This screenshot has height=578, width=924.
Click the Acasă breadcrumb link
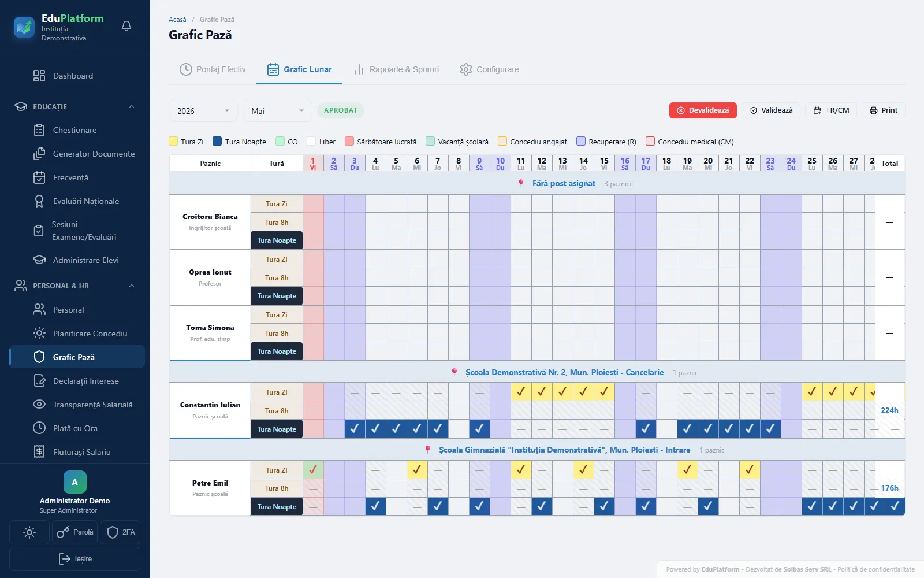click(177, 20)
